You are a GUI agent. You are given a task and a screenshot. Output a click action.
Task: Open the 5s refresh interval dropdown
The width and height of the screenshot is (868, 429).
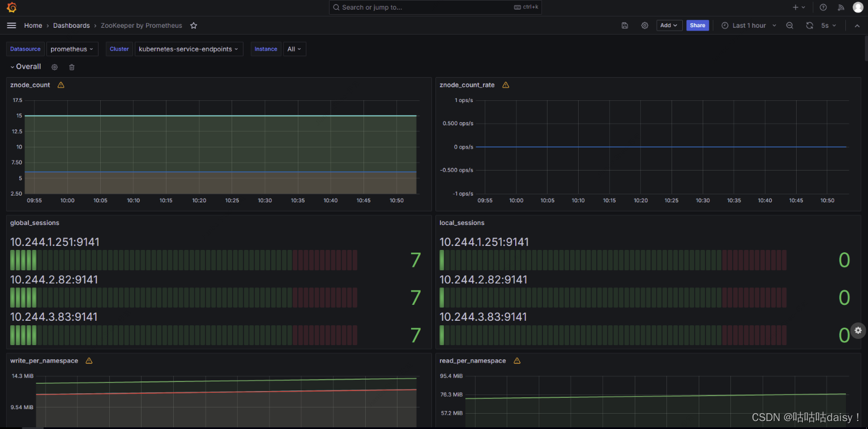tap(828, 26)
